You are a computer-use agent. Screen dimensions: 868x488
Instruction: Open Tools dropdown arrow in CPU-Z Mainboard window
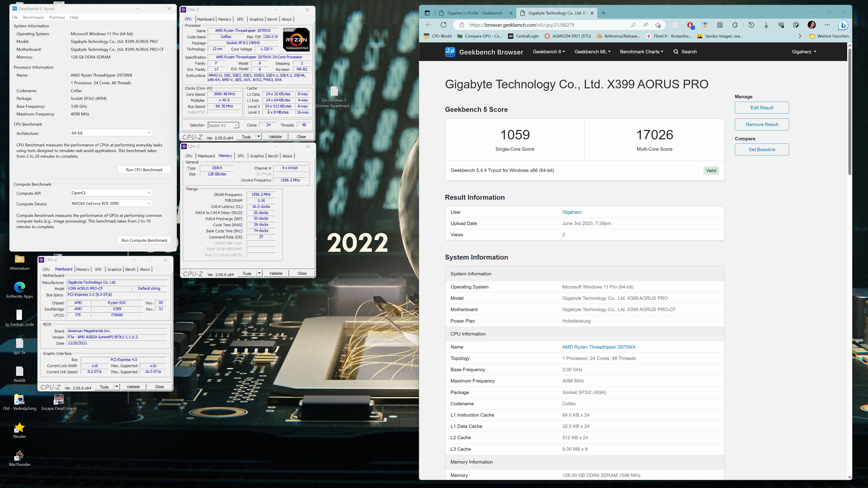pos(117,387)
